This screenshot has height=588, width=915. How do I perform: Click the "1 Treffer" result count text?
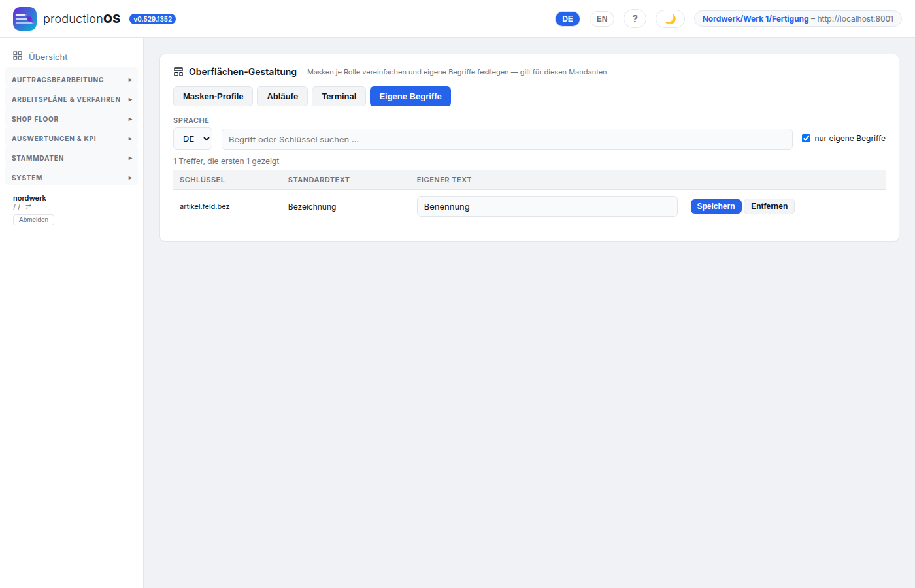[226, 161]
